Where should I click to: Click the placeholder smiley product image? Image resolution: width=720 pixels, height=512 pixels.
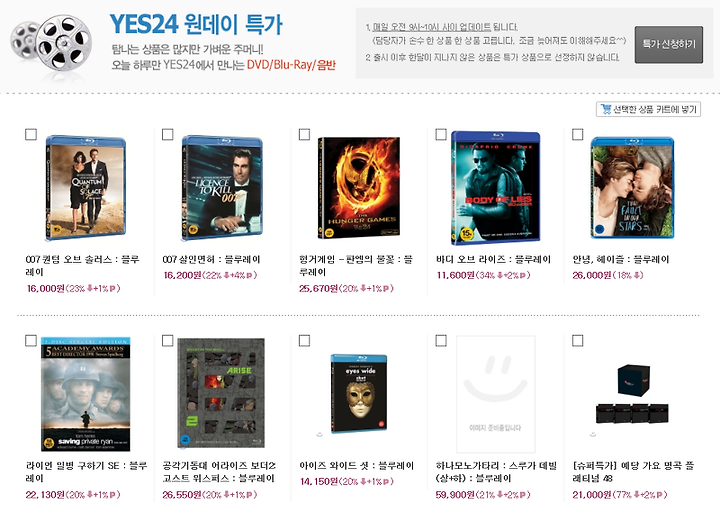pyautogui.click(x=495, y=394)
